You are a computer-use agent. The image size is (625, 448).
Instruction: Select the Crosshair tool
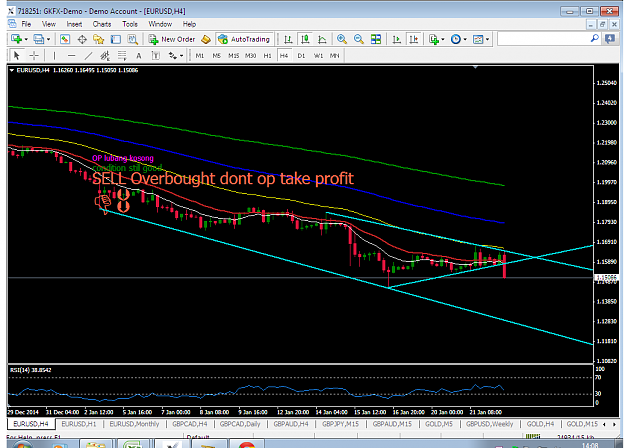click(34, 55)
